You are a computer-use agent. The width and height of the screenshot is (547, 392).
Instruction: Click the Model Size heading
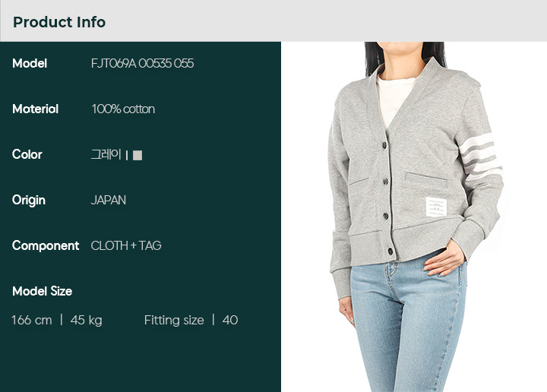(43, 291)
